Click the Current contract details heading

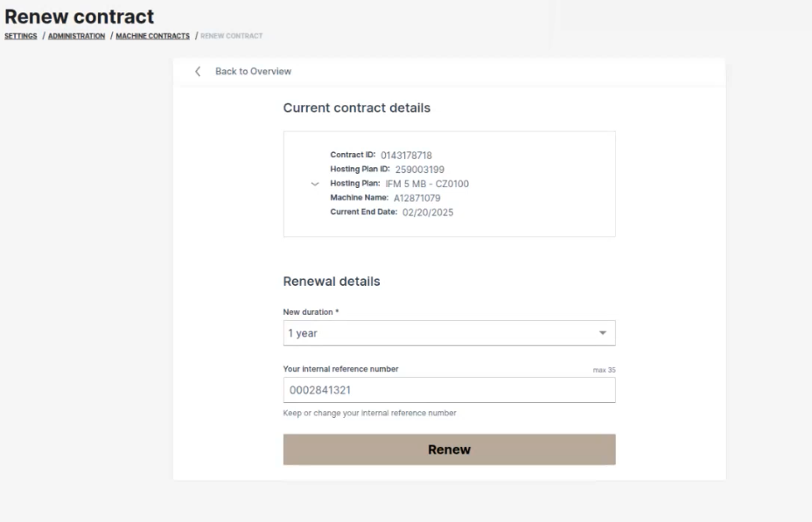tap(356, 108)
